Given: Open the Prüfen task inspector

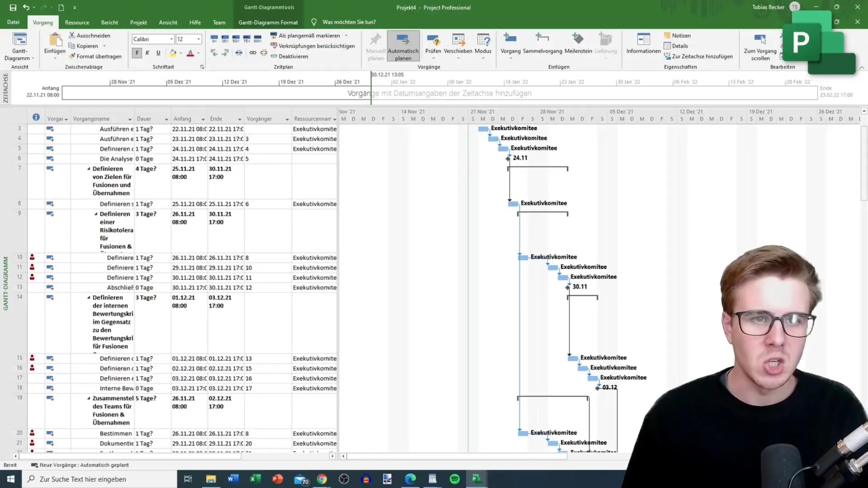Looking at the screenshot, I should coord(433,47).
